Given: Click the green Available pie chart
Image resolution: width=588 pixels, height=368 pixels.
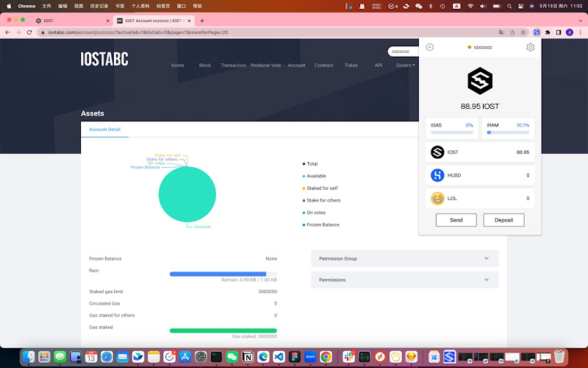Looking at the screenshot, I should tap(187, 194).
